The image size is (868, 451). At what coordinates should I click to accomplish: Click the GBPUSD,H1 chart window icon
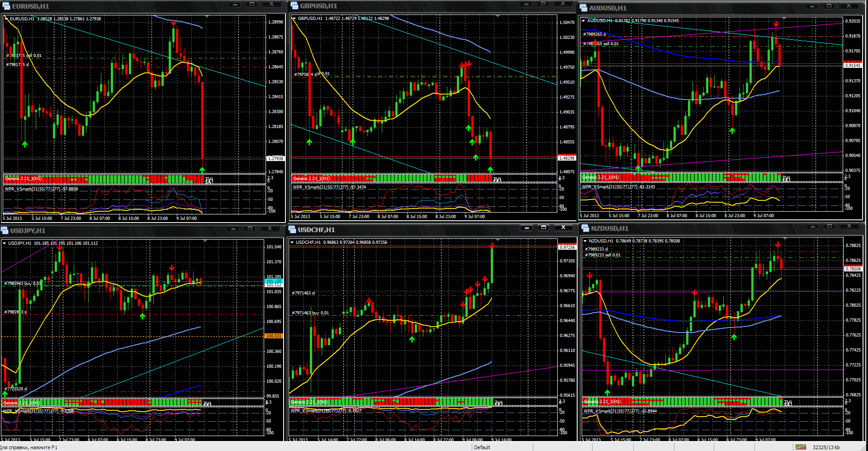[294, 6]
